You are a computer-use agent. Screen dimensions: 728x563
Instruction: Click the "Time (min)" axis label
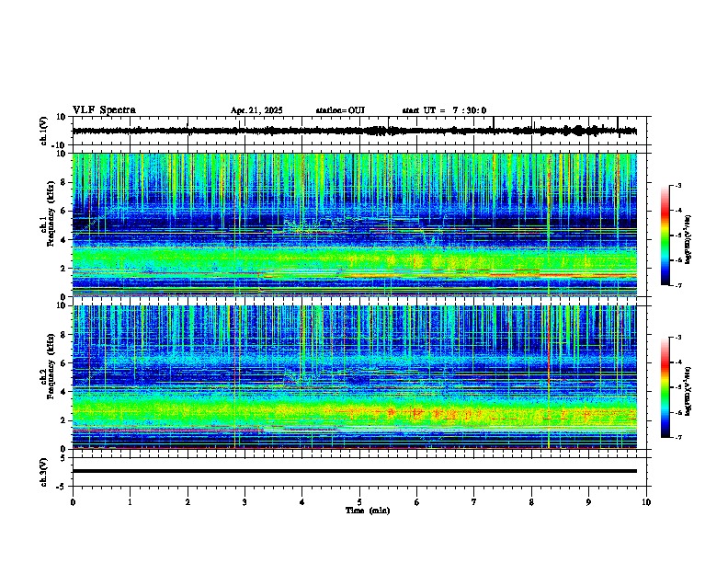[368, 511]
